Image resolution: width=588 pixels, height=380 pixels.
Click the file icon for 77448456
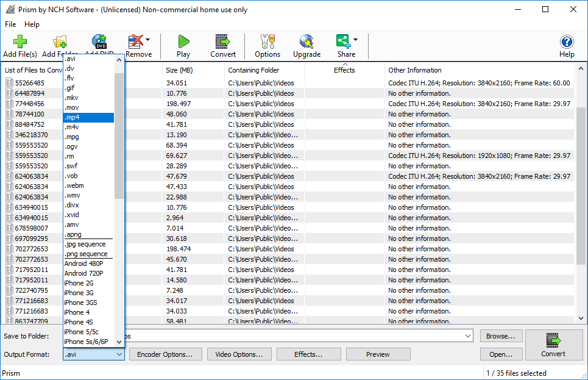pyautogui.click(x=9, y=104)
